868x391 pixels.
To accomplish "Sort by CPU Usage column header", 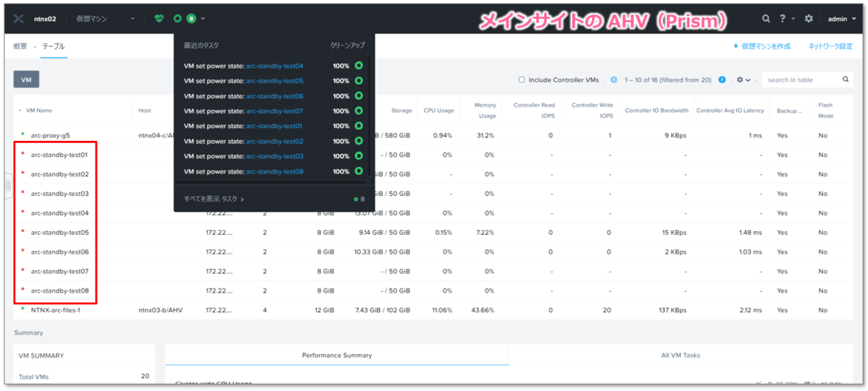I will [439, 111].
